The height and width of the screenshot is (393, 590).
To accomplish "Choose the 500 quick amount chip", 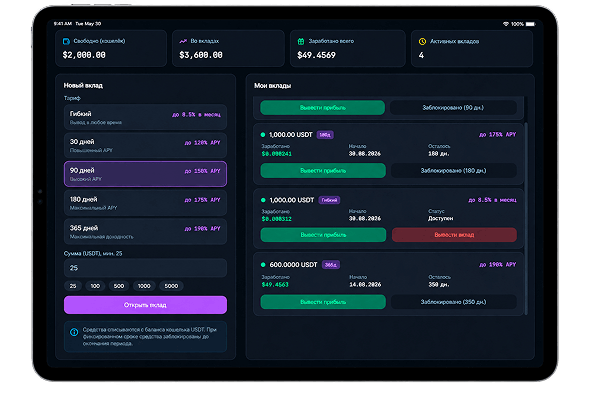I will [119, 286].
